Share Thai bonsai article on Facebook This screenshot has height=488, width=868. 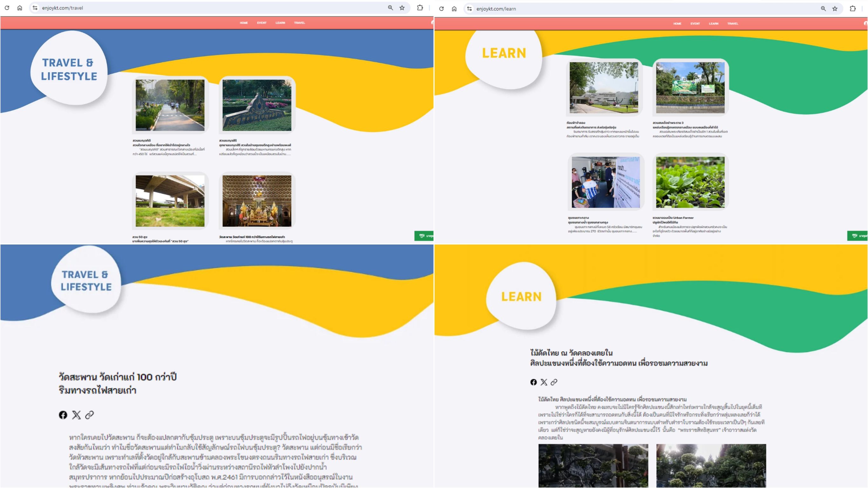pos(533,382)
